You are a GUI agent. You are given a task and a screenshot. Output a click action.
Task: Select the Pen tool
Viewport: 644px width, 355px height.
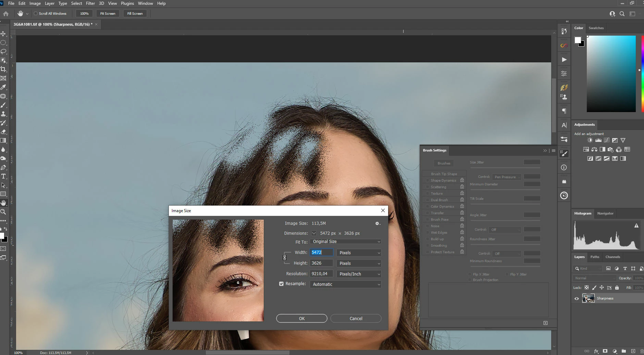(3, 167)
